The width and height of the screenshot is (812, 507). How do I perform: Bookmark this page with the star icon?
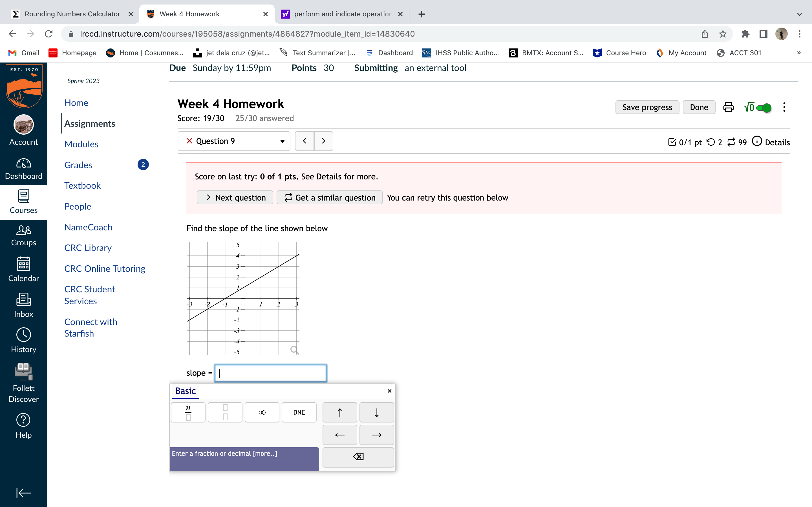723,34
